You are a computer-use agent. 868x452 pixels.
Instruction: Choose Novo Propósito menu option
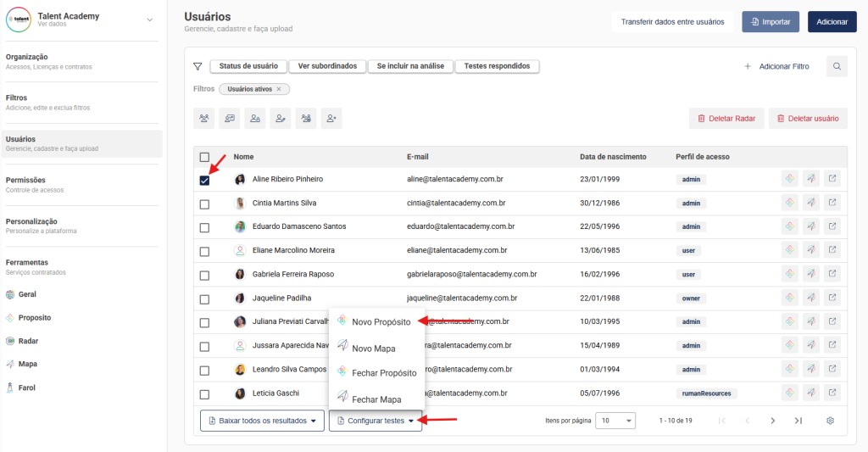381,322
